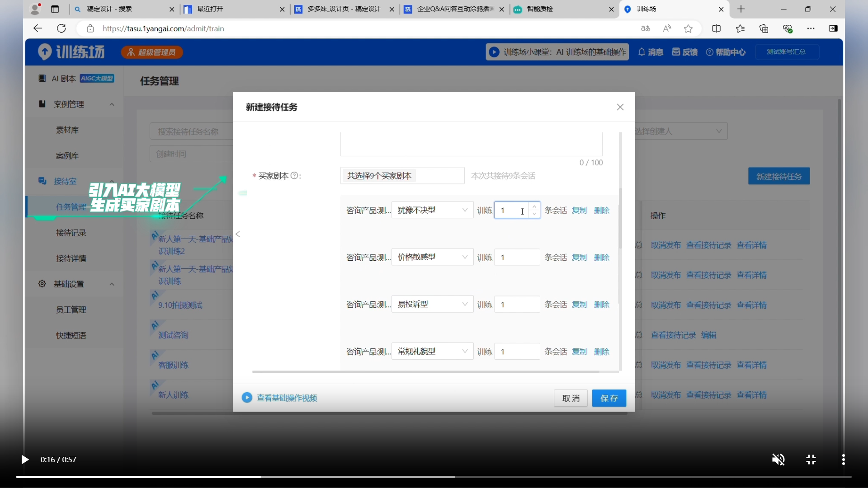Screen dimensions: 868x488
Task: Click 测试账号汇总 button
Action: [786, 52]
